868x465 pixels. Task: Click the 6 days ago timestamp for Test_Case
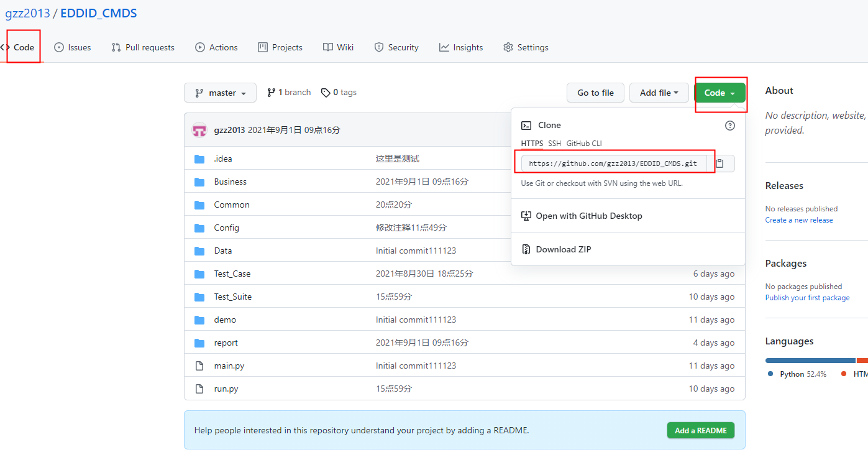tap(714, 274)
